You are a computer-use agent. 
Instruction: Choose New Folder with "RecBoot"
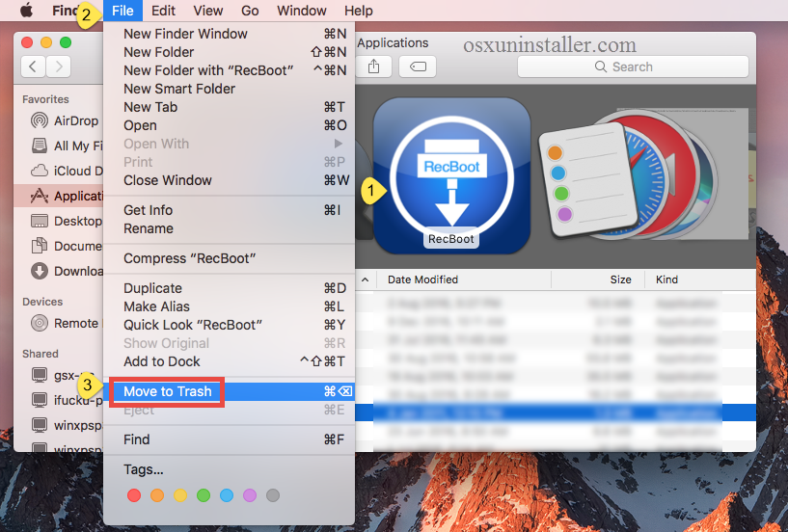click(x=229, y=70)
